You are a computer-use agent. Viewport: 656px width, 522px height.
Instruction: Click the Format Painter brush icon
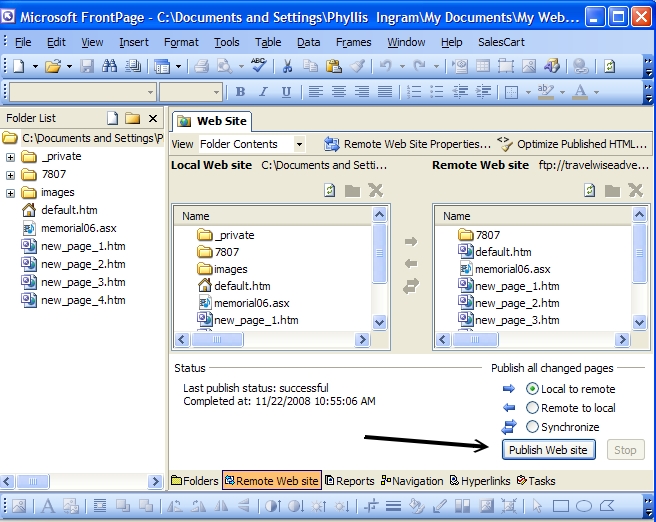pos(357,66)
